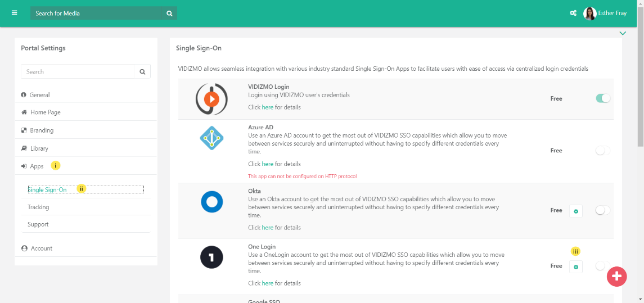Focus the Portal Settings search field

point(78,72)
